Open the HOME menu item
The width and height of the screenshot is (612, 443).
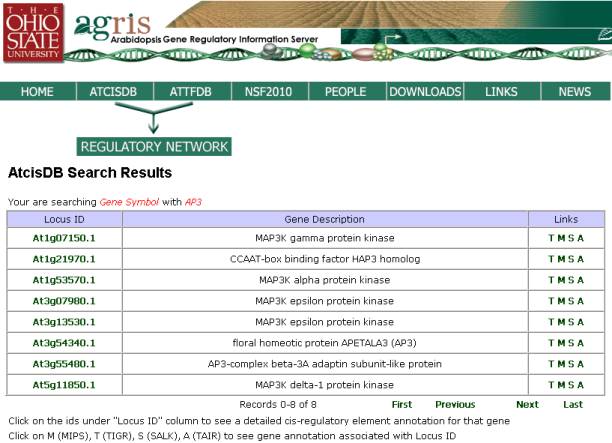[37, 92]
